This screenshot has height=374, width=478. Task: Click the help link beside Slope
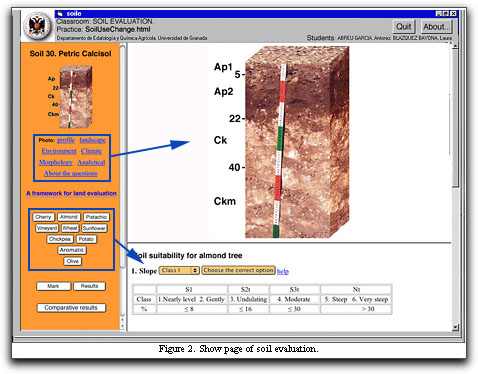coord(283,271)
